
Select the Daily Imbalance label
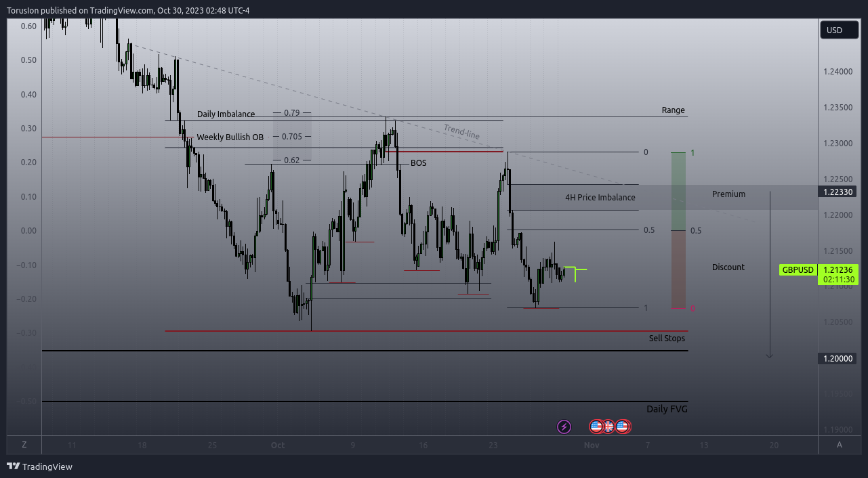pyautogui.click(x=226, y=114)
